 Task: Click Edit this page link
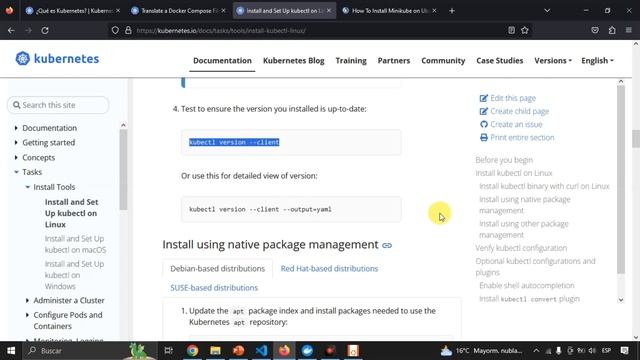[513, 98]
